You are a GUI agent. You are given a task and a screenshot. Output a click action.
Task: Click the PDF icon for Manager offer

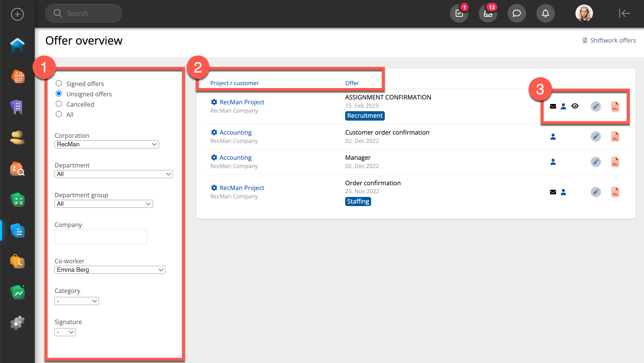click(615, 162)
